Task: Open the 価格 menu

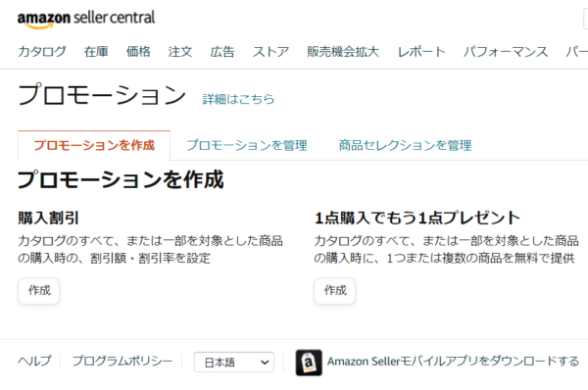Action: pos(138,51)
